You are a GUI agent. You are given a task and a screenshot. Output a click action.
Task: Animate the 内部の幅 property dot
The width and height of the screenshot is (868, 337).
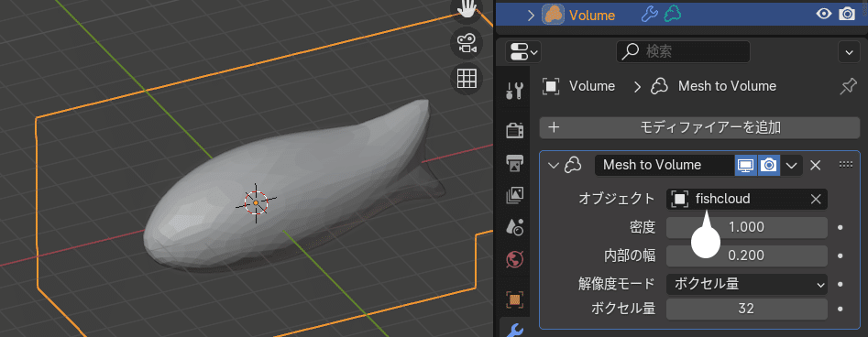[841, 255]
